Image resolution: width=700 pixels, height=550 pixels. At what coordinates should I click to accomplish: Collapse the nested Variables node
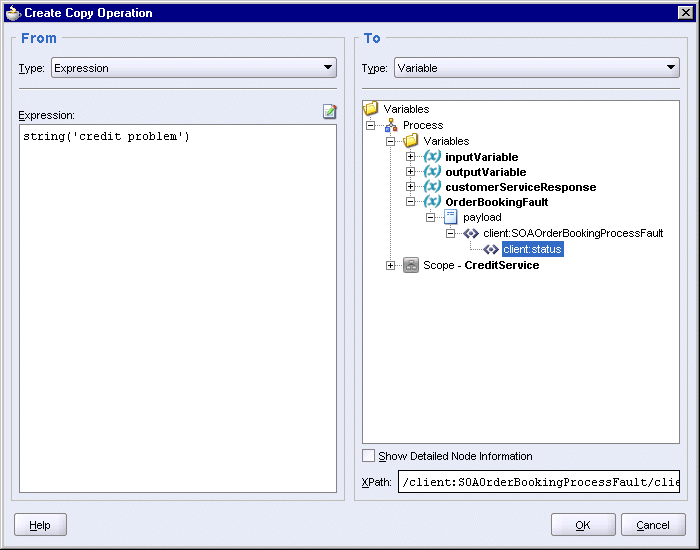391,142
